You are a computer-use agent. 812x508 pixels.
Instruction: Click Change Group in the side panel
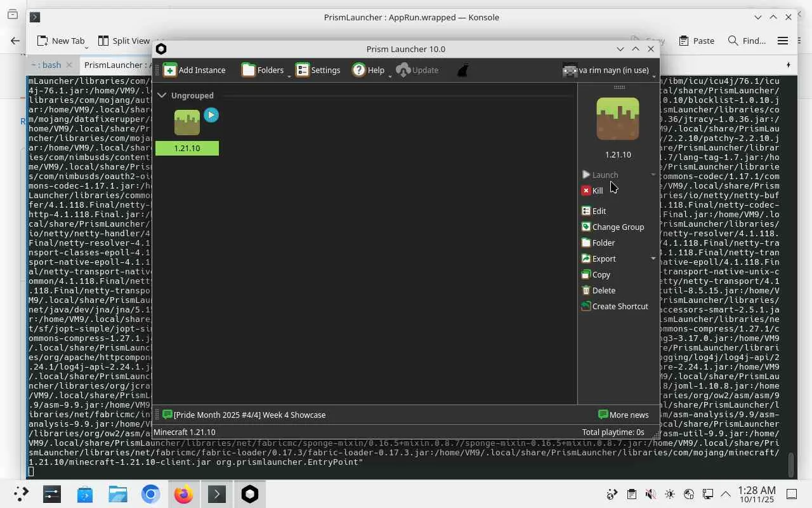click(613, 227)
